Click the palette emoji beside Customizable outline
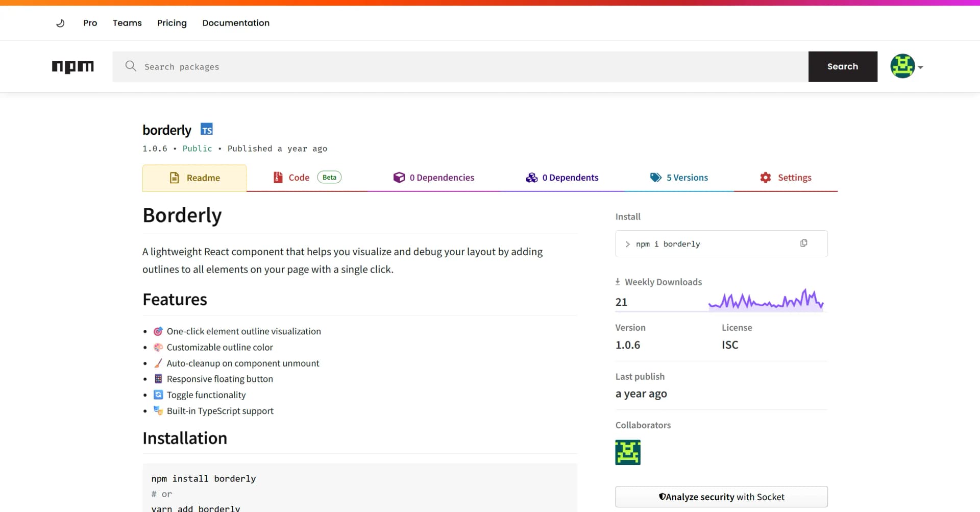980x512 pixels. click(158, 347)
